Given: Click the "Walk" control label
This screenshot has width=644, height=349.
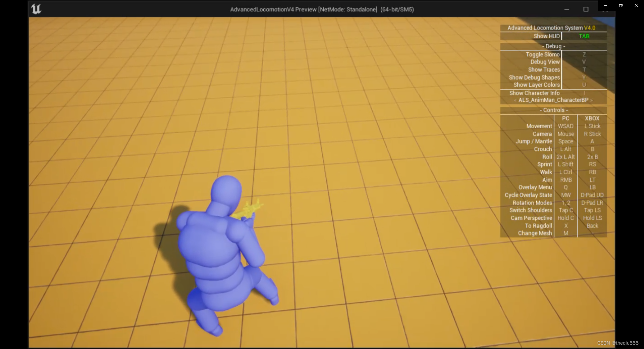Looking at the screenshot, I should pos(546,172).
